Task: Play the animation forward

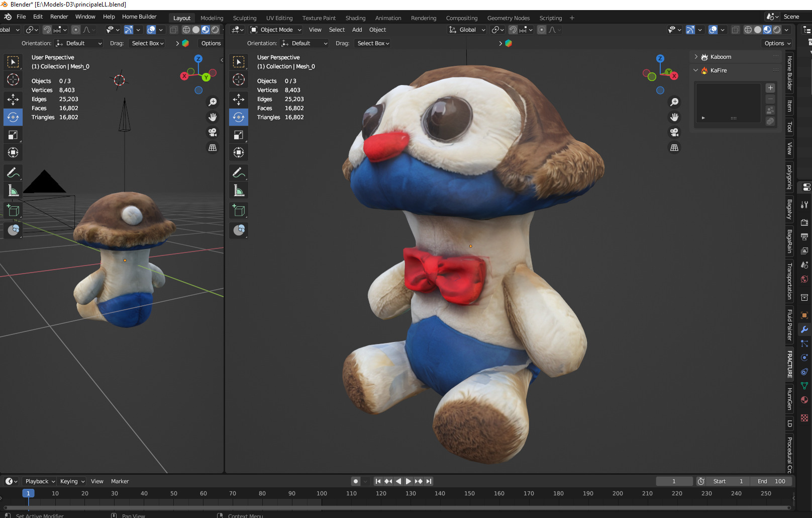Action: coord(408,481)
